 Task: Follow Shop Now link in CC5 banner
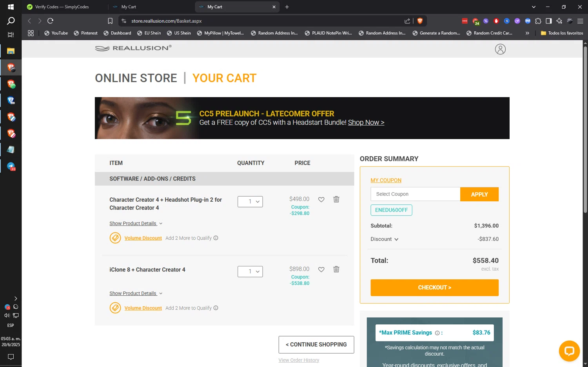[366, 123]
